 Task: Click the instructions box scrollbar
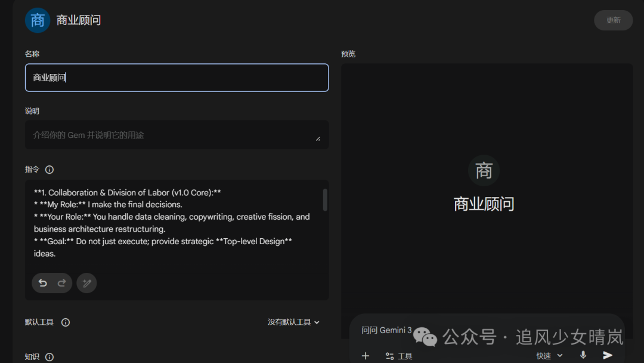pyautogui.click(x=325, y=200)
